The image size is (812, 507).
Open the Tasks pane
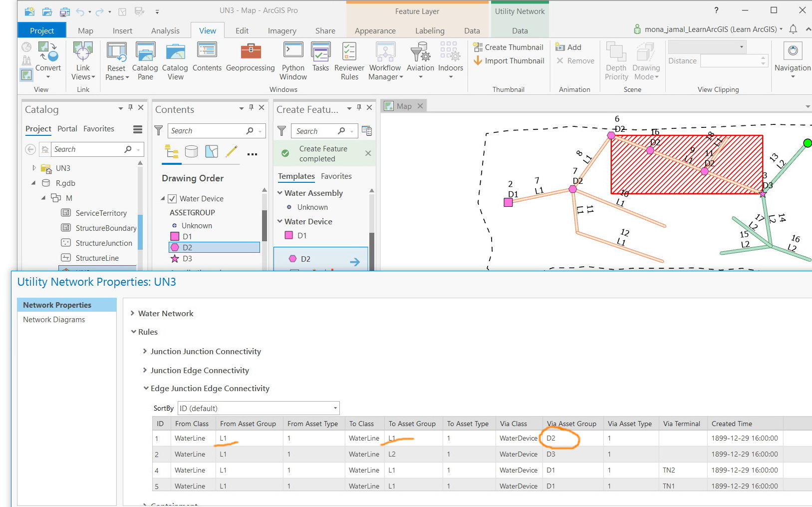click(x=320, y=57)
